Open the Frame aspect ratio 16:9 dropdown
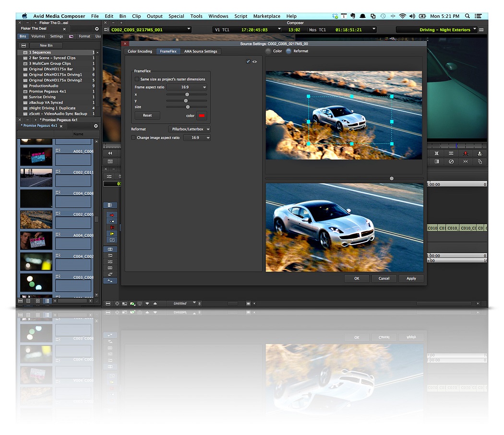 [187, 87]
